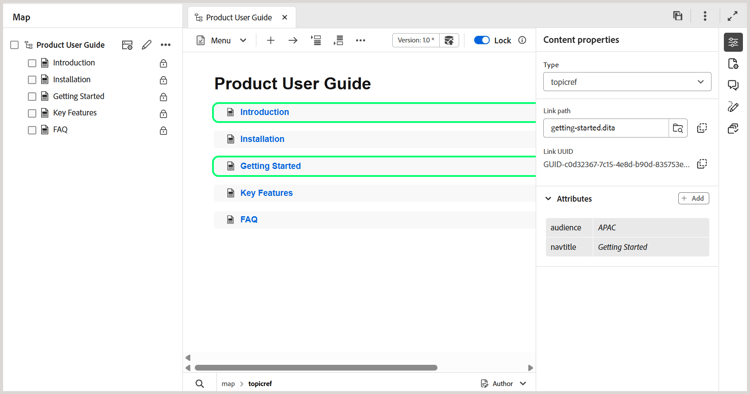
Task: Copy the link path value
Action: 702,128
